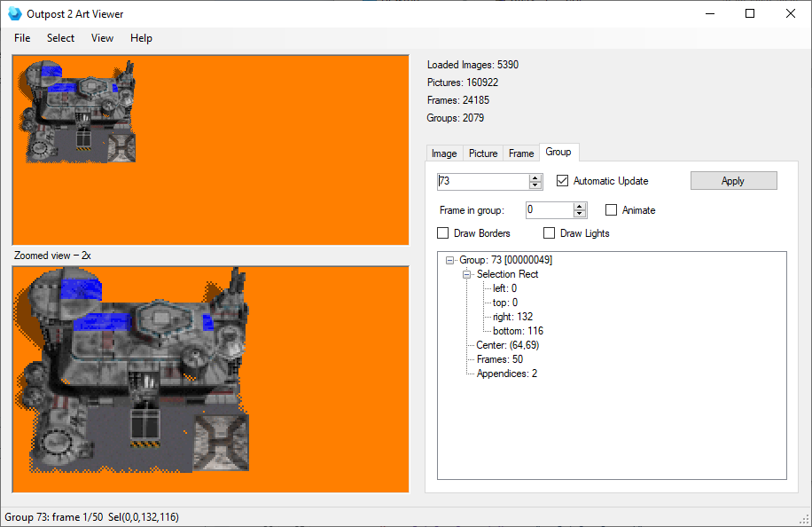This screenshot has width=812, height=527.
Task: Open the View menu
Action: 102,38
